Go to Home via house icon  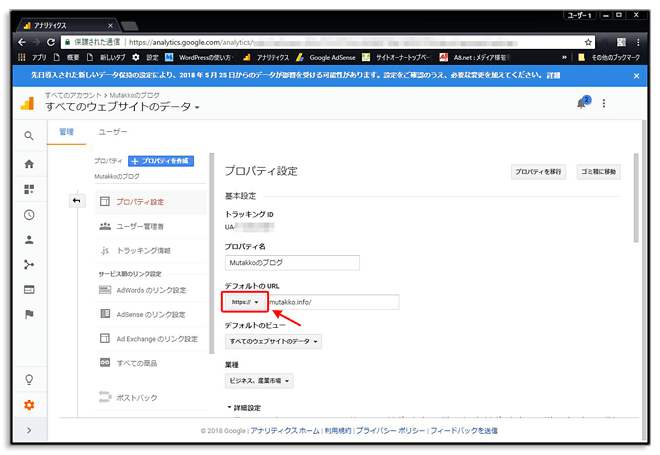click(x=29, y=164)
